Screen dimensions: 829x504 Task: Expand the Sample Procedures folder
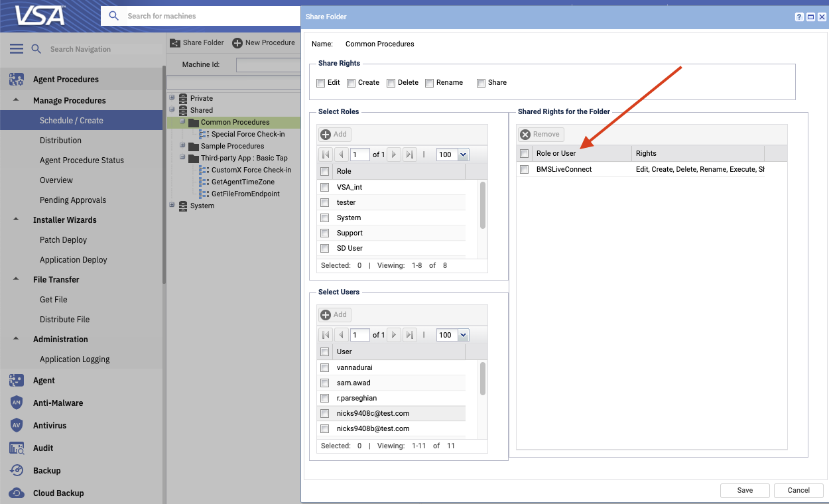click(183, 146)
